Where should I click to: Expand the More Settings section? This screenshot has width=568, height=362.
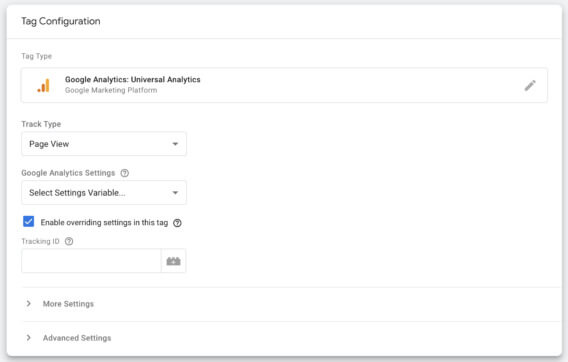pos(68,304)
